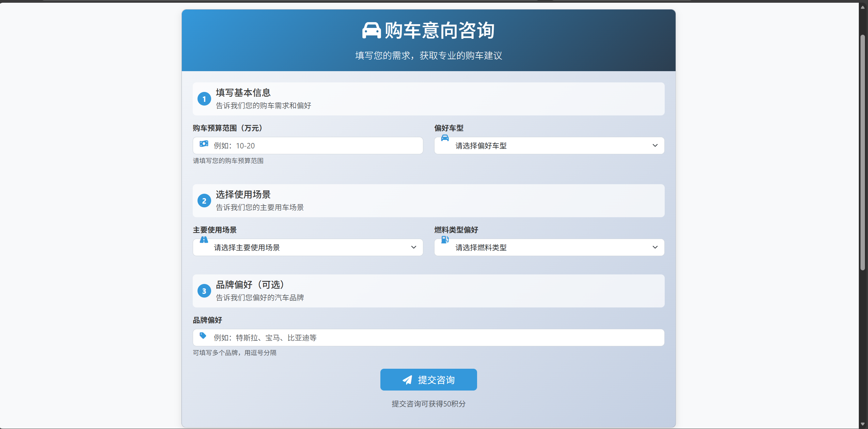Screen dimensions: 868x429
Task: Click the car icon in page header
Action: (371, 31)
